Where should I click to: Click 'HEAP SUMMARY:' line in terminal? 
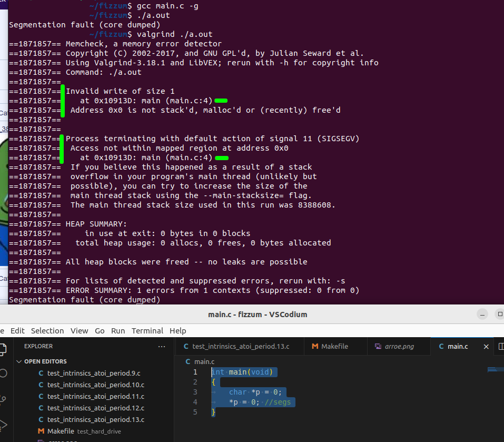(x=96, y=224)
